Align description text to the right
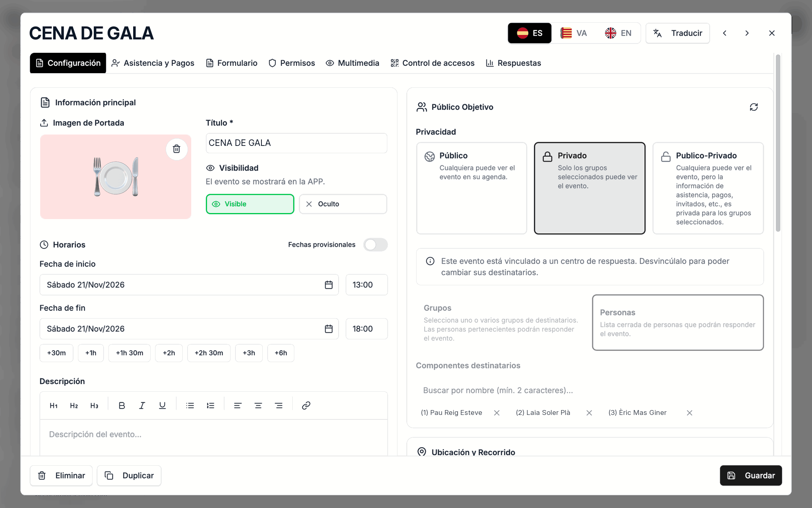 click(x=279, y=406)
